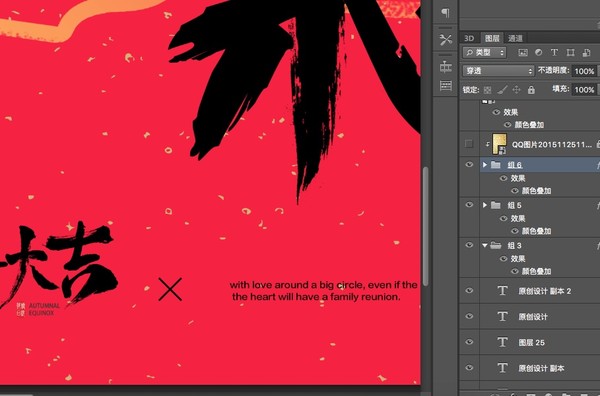Viewport: 600px width, 396px height.
Task: Select the 原创设计 副本 layer name
Action: pos(541,368)
